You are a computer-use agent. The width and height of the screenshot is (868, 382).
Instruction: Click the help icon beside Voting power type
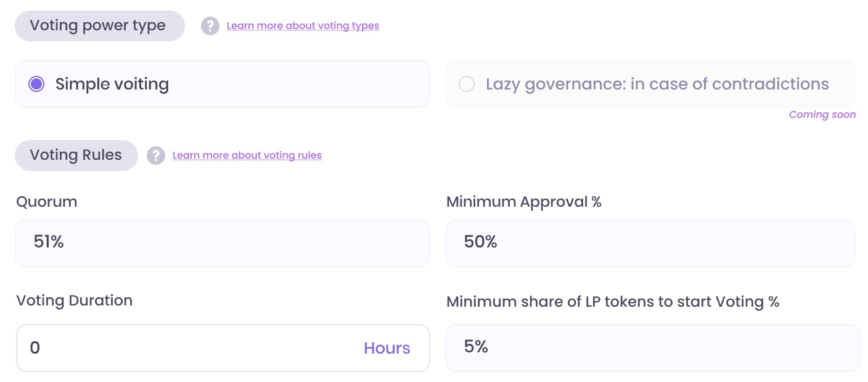pos(210,26)
